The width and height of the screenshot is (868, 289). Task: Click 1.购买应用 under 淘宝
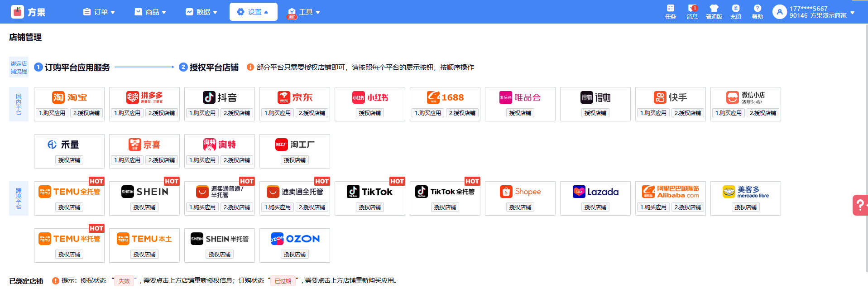[x=52, y=113]
